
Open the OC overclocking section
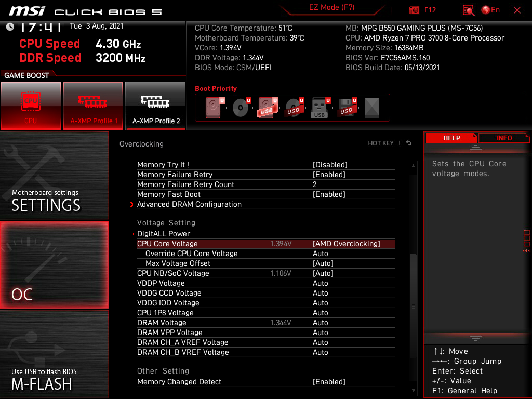pos(54,265)
